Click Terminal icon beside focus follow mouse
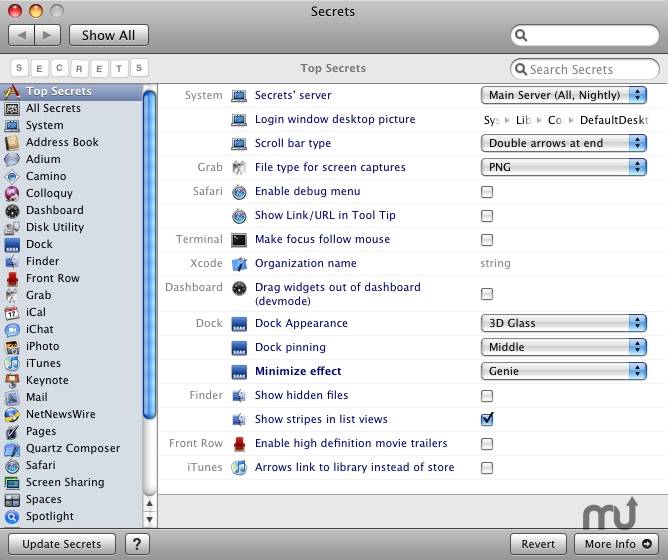Viewport: 668px width, 560px height. 239,240
